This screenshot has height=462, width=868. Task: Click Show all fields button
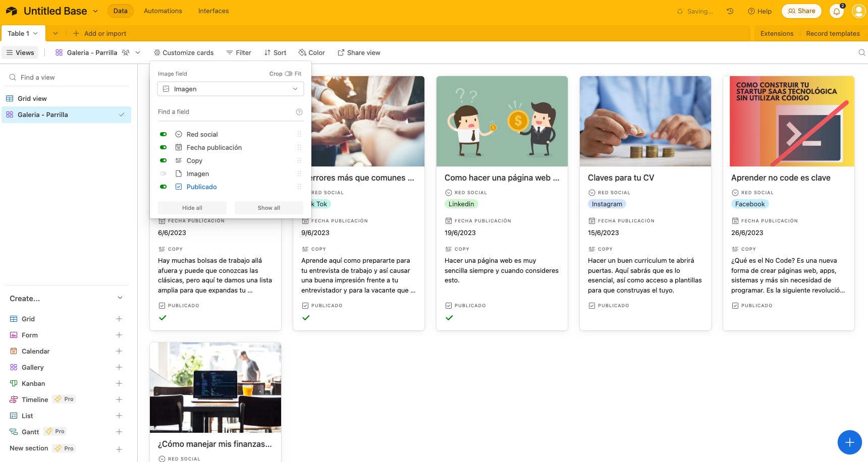click(269, 208)
